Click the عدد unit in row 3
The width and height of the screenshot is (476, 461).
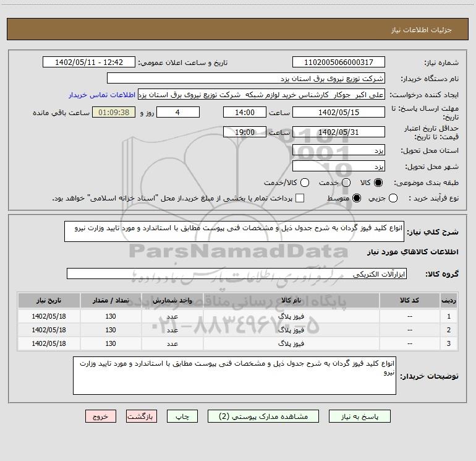172,343
